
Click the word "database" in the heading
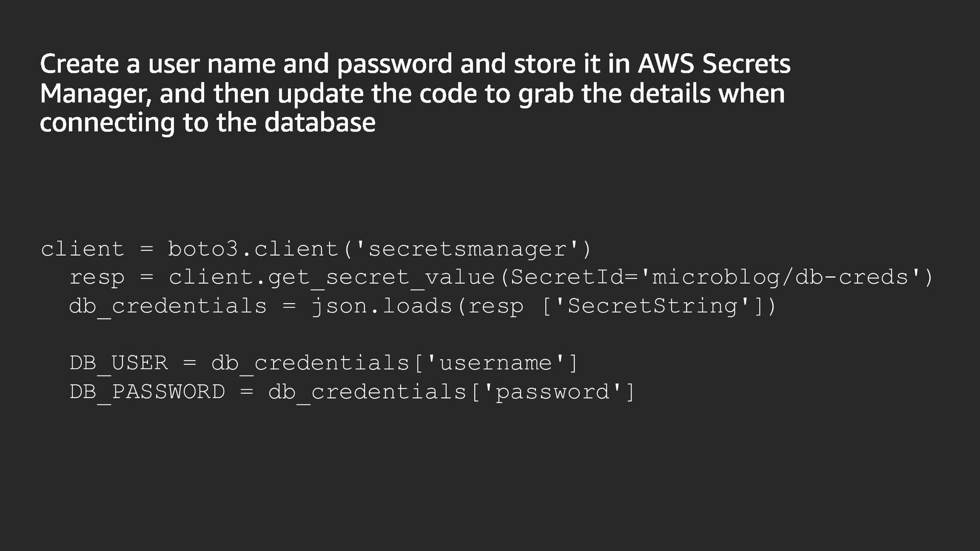click(320, 123)
